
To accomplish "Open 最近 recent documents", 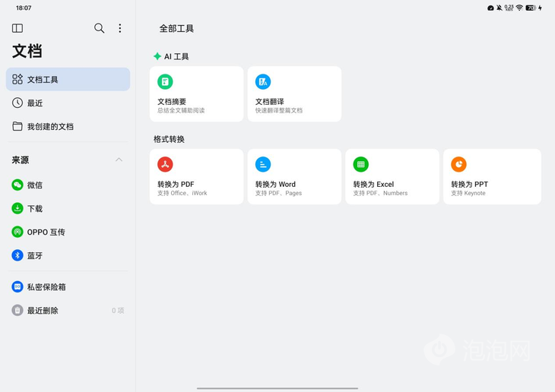I will click(x=35, y=103).
